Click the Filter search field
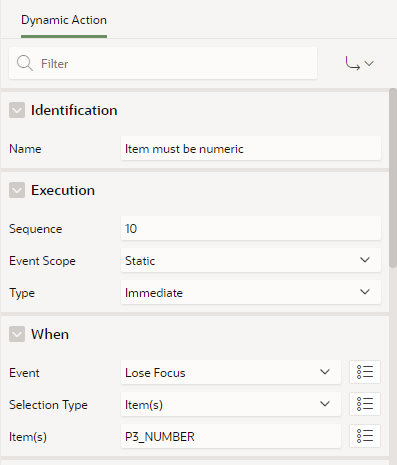The width and height of the screenshot is (397, 465). tap(163, 63)
